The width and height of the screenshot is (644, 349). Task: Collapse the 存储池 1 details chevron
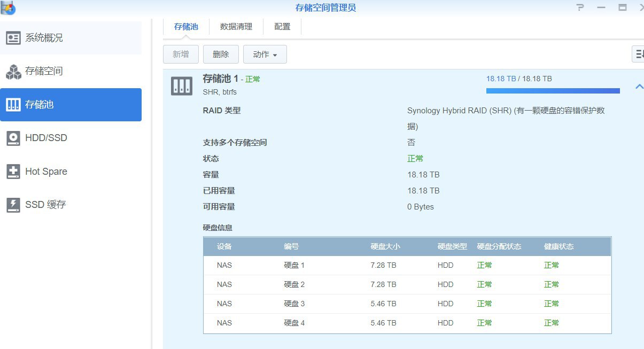pyautogui.click(x=639, y=87)
